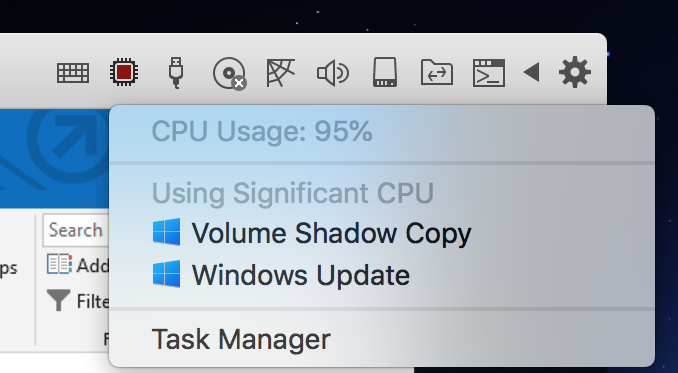Click the Add address book button
This screenshot has height=373, width=678.
tap(78, 265)
